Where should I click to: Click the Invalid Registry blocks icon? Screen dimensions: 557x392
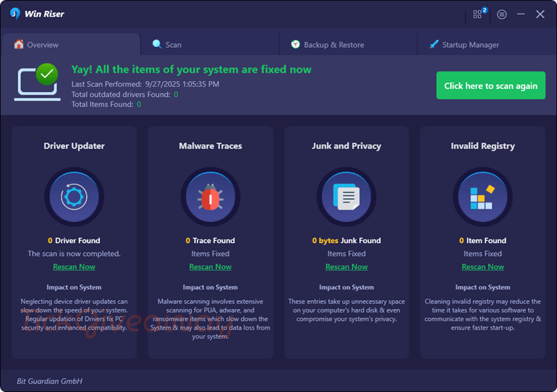[x=482, y=197]
